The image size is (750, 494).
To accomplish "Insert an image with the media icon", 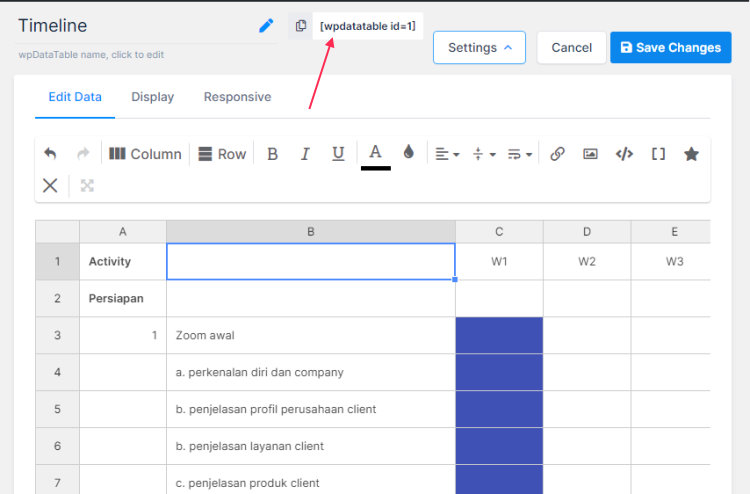I will [590, 154].
